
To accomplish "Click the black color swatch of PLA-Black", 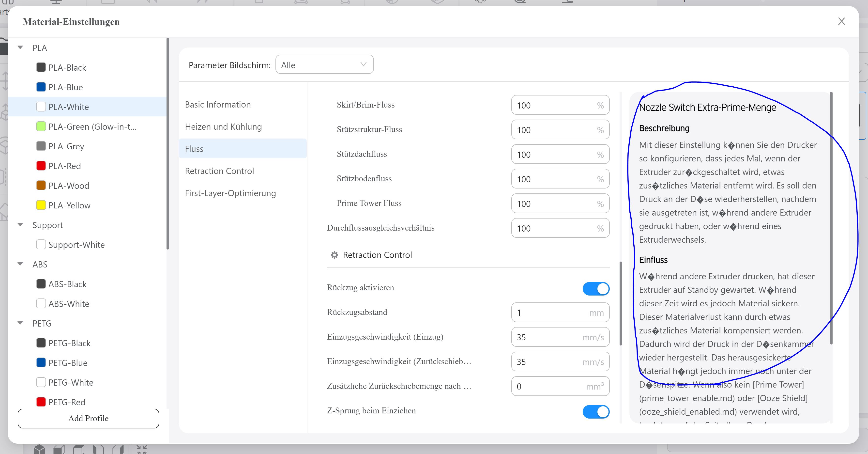I will (x=41, y=67).
